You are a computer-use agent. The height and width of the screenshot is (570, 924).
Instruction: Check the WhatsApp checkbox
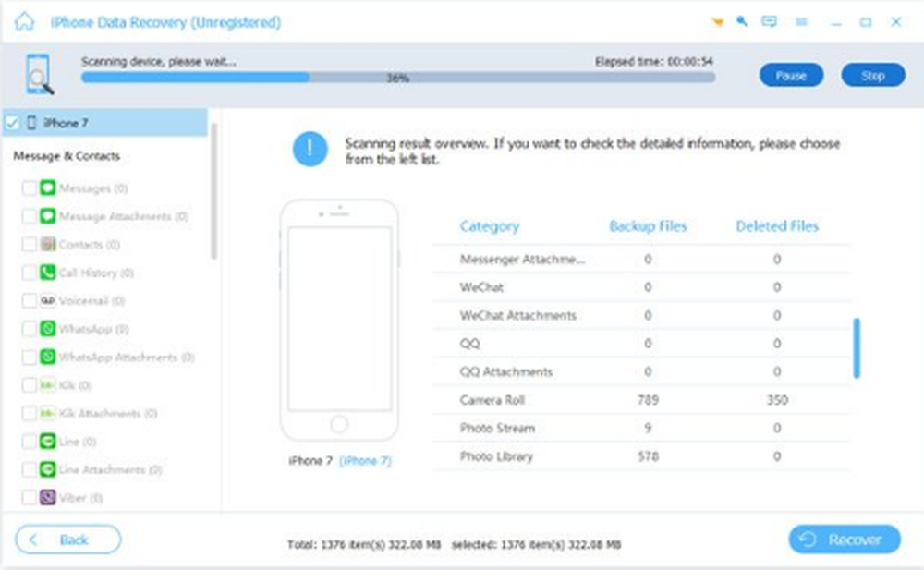point(29,328)
